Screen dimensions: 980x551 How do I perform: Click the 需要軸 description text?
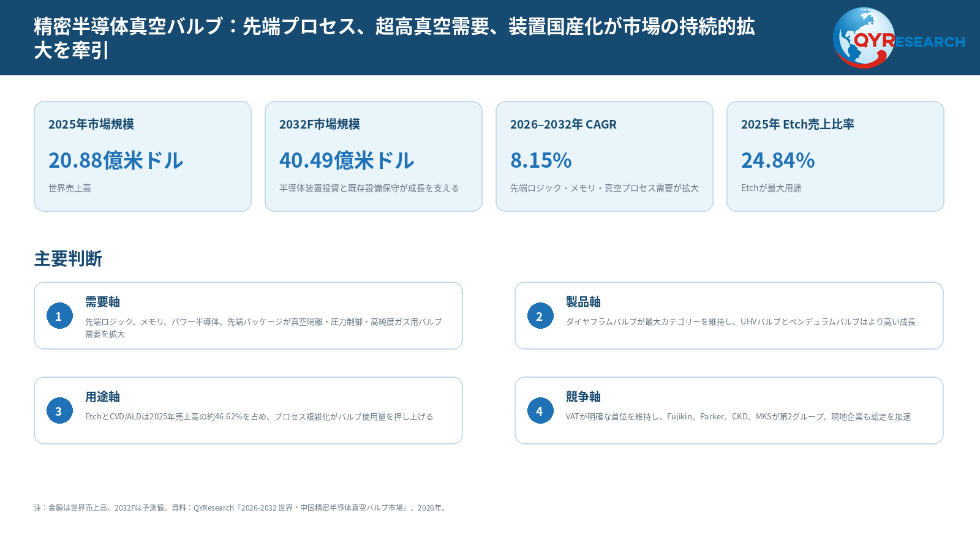coord(263,328)
